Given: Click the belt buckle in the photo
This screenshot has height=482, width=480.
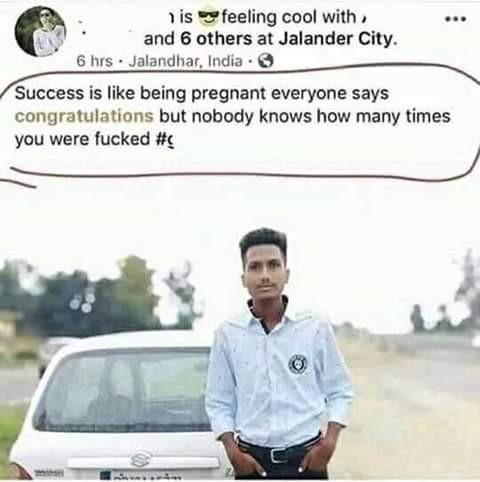Looking at the screenshot, I should pos(277,455).
